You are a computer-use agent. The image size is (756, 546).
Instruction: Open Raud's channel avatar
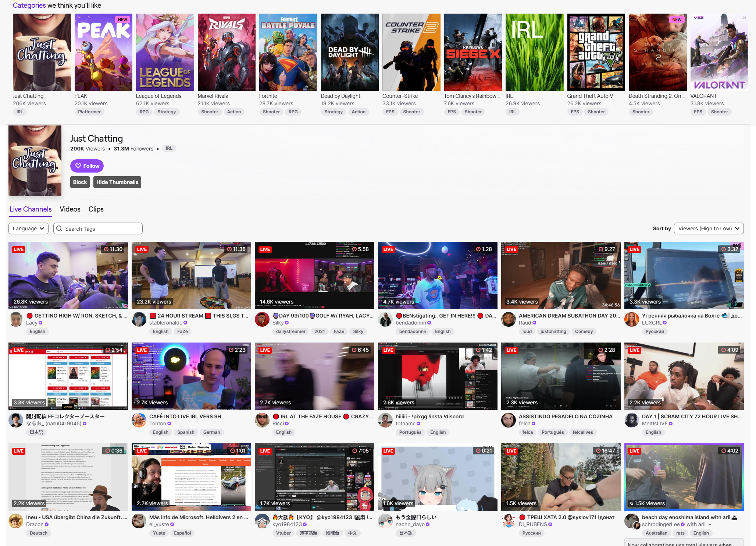[509, 319]
